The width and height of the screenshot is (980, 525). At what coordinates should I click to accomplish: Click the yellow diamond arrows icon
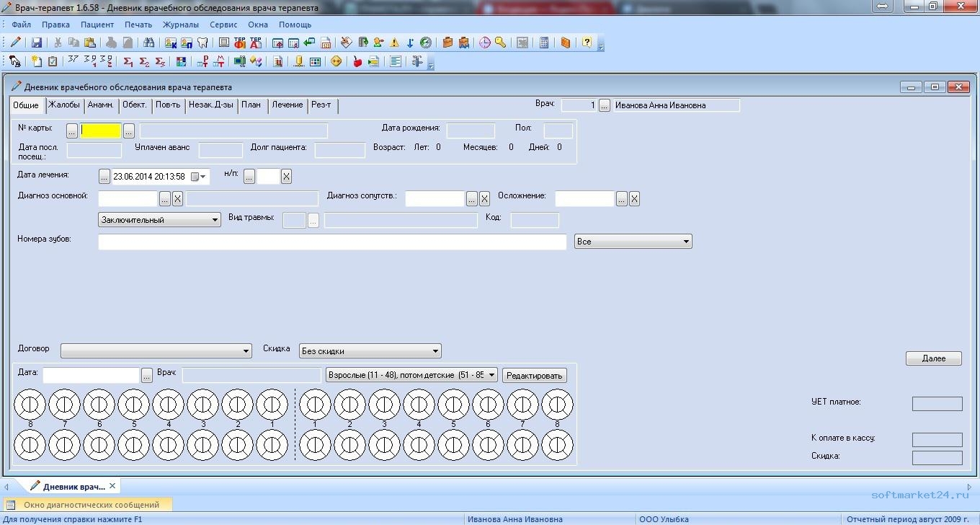(x=336, y=61)
